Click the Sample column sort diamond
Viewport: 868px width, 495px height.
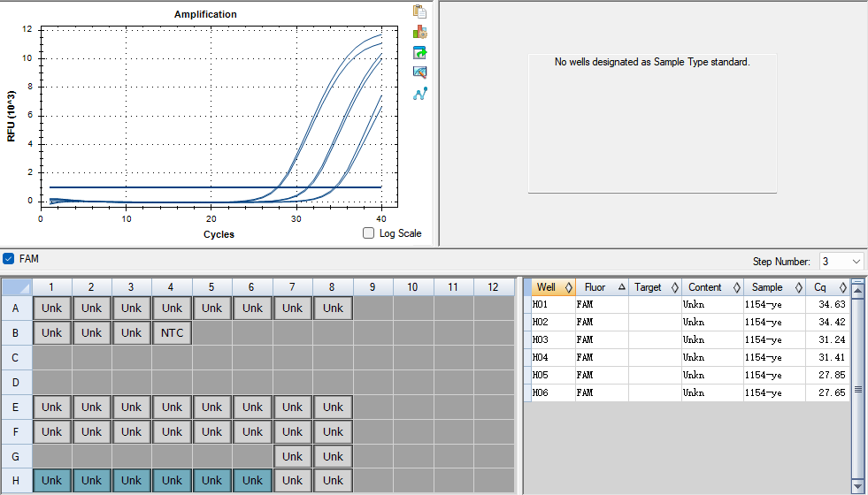[x=799, y=287]
